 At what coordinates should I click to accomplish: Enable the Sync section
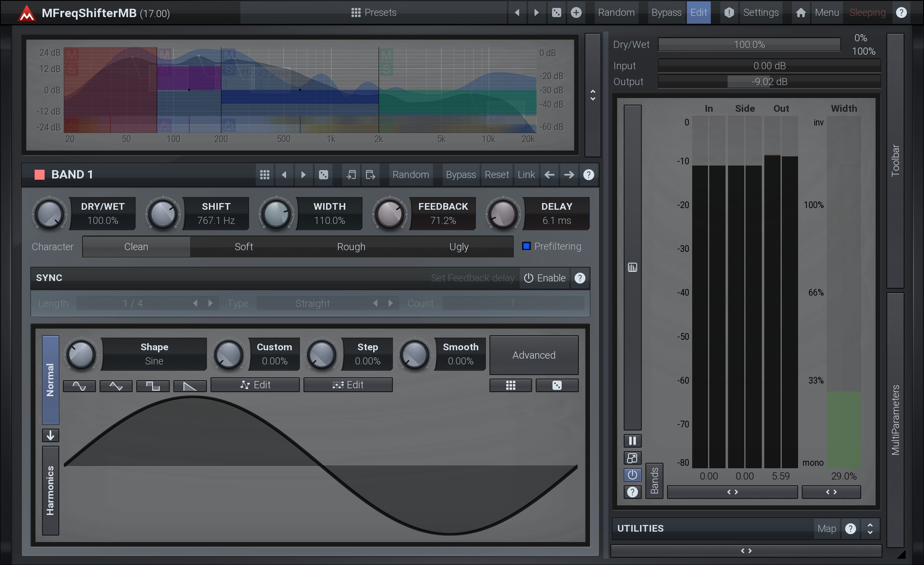(x=545, y=278)
